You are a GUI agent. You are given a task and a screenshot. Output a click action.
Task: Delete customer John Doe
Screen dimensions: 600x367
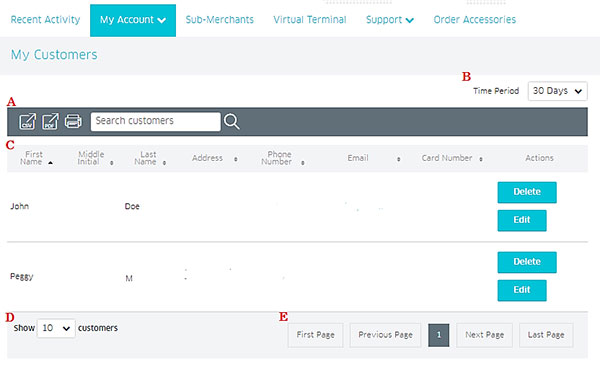click(x=527, y=192)
